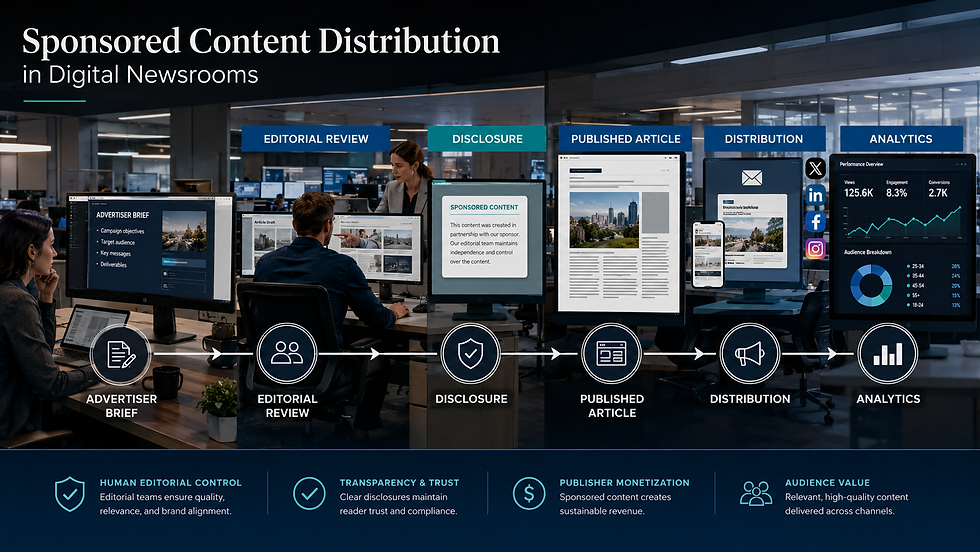Click the 'Published Article' step label
Image resolution: width=980 pixels, height=552 pixels.
pos(612,406)
